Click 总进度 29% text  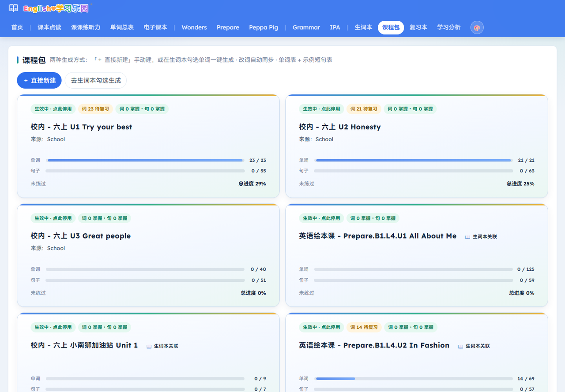pos(252,183)
